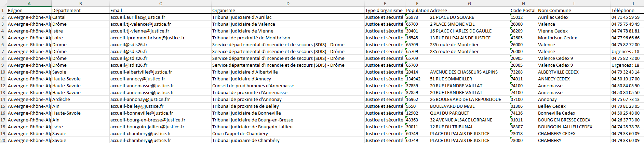
Task: Select 'Cour d'appel de Chambéry' cell
Action: 288,133
